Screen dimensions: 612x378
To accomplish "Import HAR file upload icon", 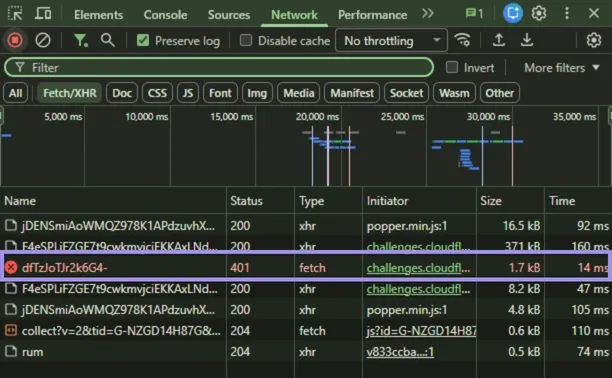I will [x=499, y=40].
